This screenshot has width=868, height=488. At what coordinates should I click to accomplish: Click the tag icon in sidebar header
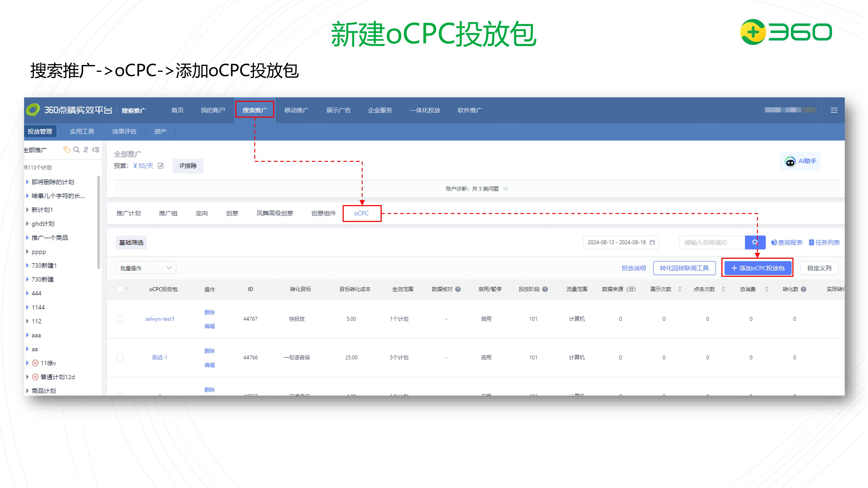(x=67, y=150)
